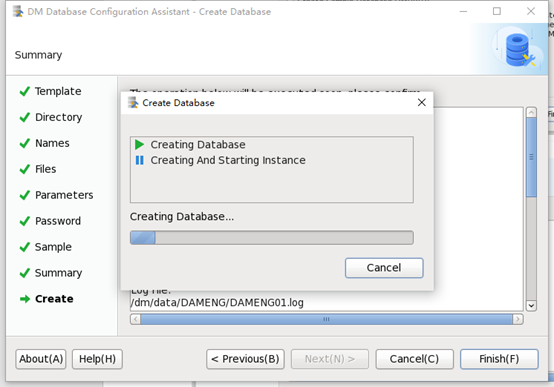Select the Directory step in sidebar

pyautogui.click(x=59, y=117)
